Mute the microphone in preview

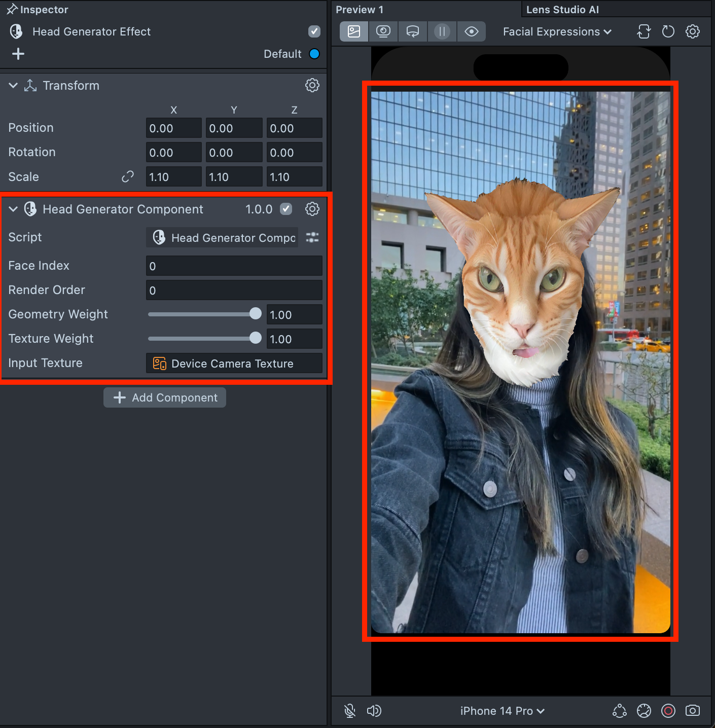point(349,711)
